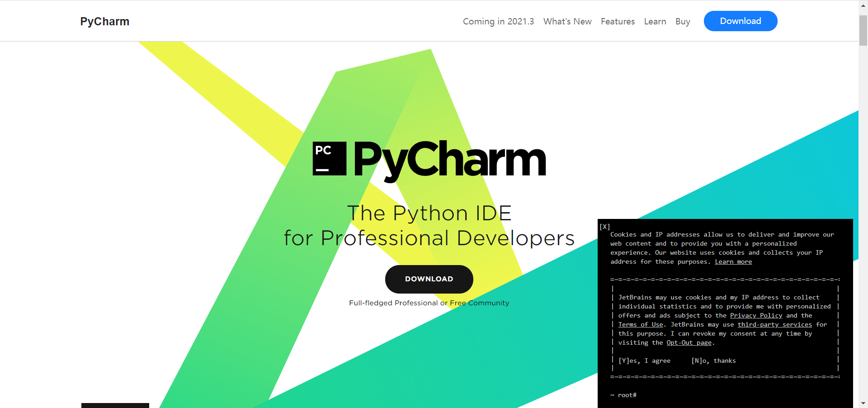Click the large PyCharm wordmark
This screenshot has height=408, width=868.
pyautogui.click(x=450, y=161)
